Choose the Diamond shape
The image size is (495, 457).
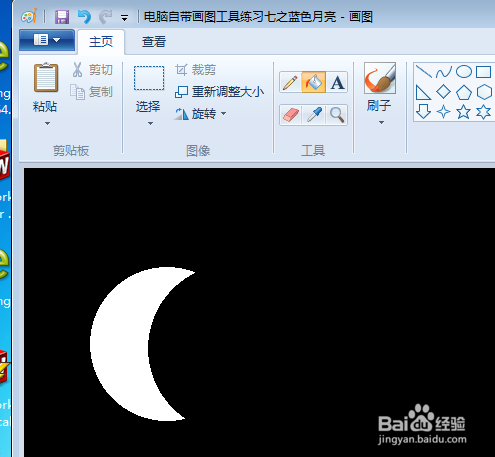tap(444, 92)
